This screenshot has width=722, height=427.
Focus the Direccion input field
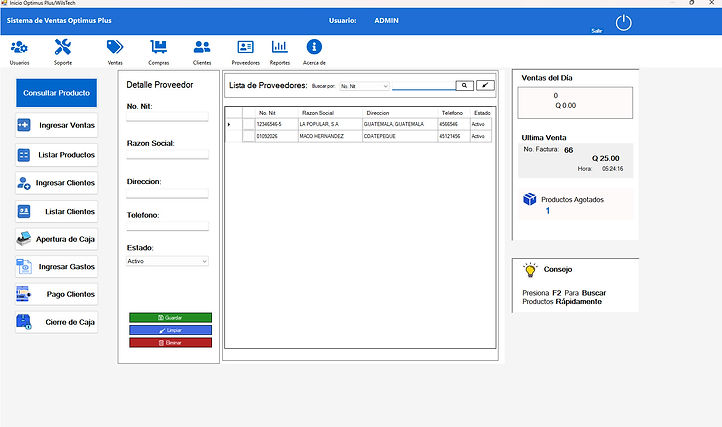(x=167, y=193)
